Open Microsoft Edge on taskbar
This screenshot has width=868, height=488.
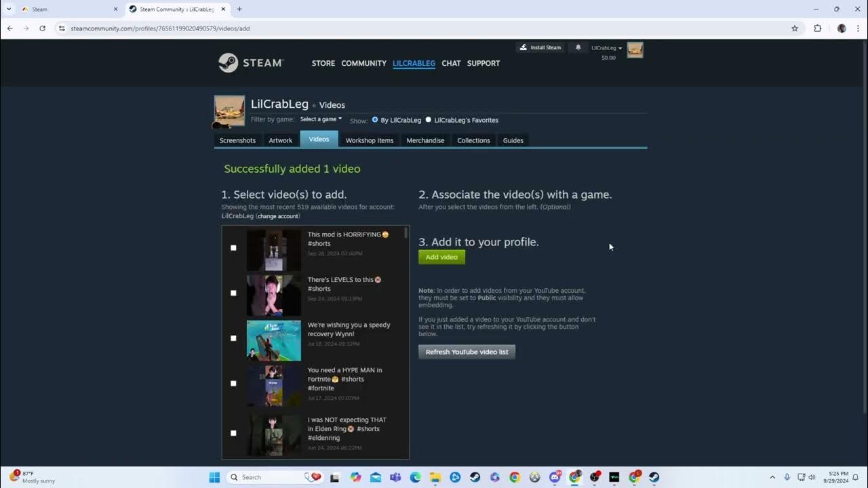coord(415,477)
